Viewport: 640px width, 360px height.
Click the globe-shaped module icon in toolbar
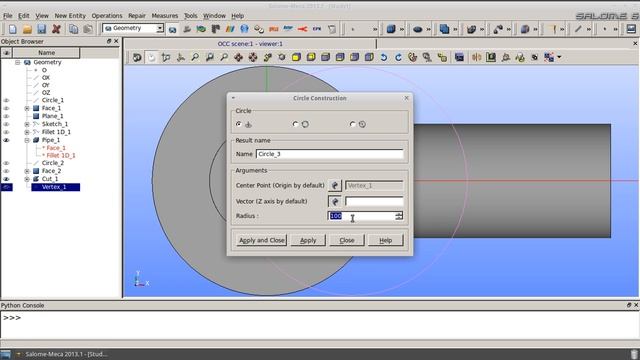point(244,29)
